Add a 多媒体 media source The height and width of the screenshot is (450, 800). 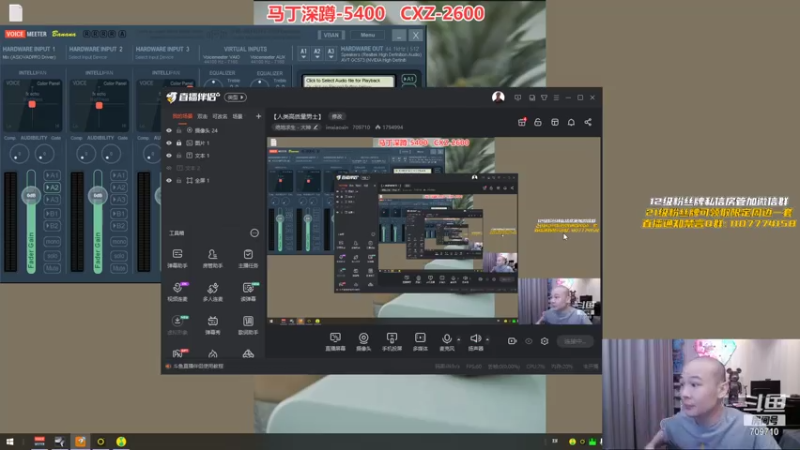tap(420, 341)
